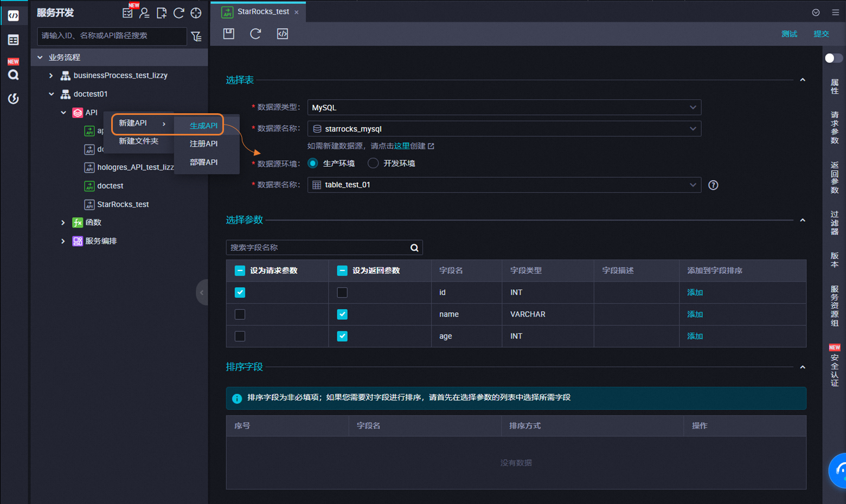Open the filter icon next to the search box

click(196, 36)
